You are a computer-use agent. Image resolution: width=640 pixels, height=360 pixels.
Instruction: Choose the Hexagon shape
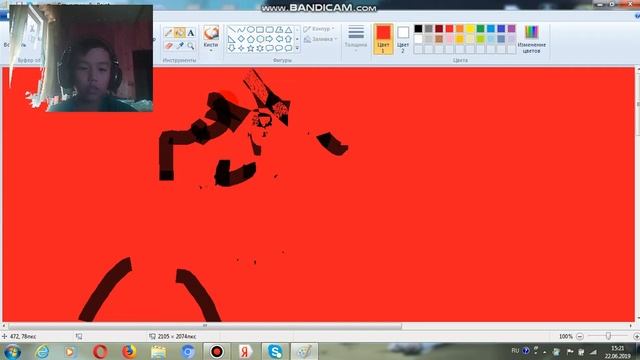point(260,39)
